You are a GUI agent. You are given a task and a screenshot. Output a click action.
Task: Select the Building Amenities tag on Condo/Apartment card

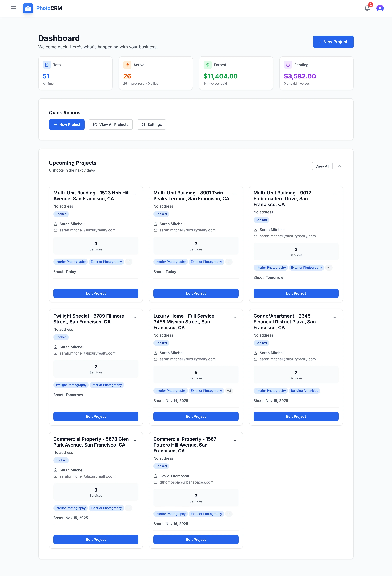click(304, 391)
